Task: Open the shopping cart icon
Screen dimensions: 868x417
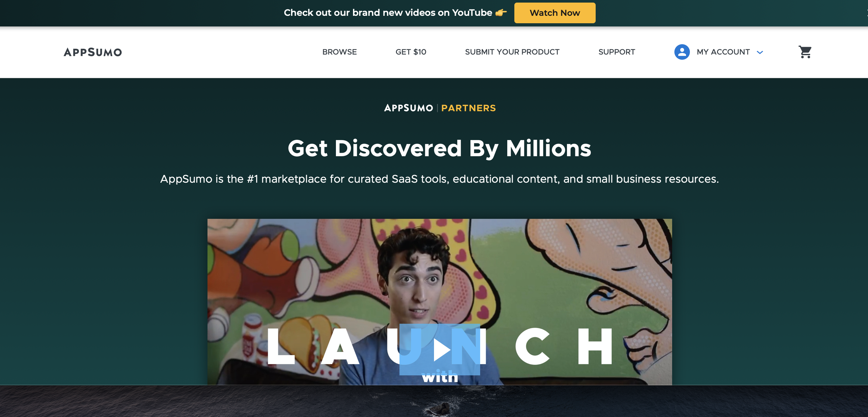Action: pyautogui.click(x=805, y=52)
